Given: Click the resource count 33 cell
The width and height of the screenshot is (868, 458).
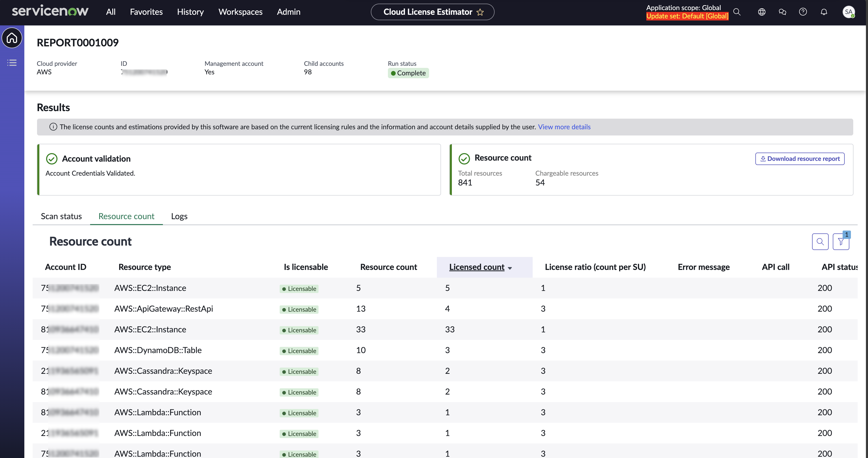Looking at the screenshot, I should (360, 329).
